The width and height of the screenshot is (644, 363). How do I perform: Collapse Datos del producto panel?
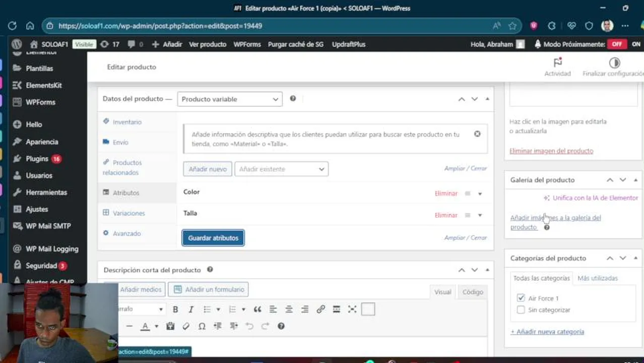[x=487, y=99]
